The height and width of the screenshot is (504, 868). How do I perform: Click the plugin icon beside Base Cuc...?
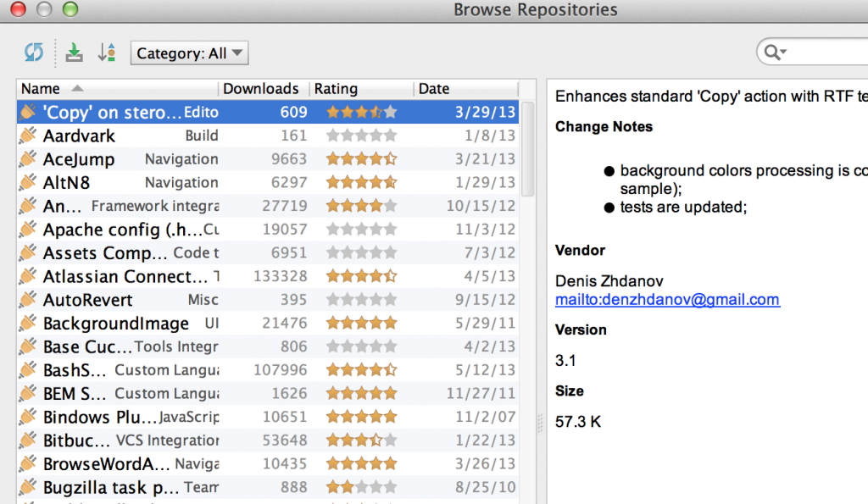(x=28, y=346)
